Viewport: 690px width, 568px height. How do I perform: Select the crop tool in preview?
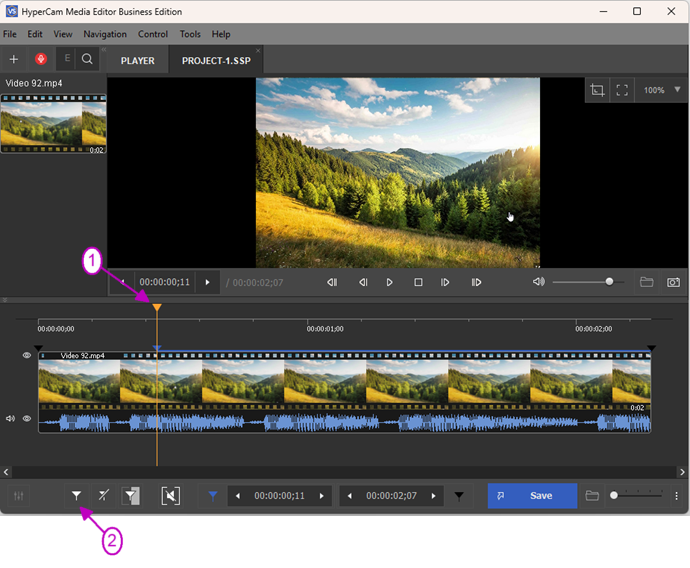click(597, 90)
